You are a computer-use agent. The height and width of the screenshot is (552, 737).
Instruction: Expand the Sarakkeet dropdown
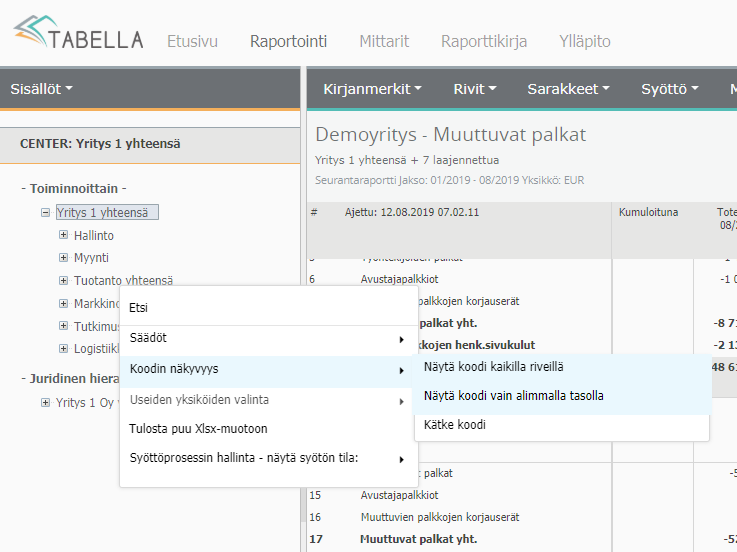(x=569, y=89)
